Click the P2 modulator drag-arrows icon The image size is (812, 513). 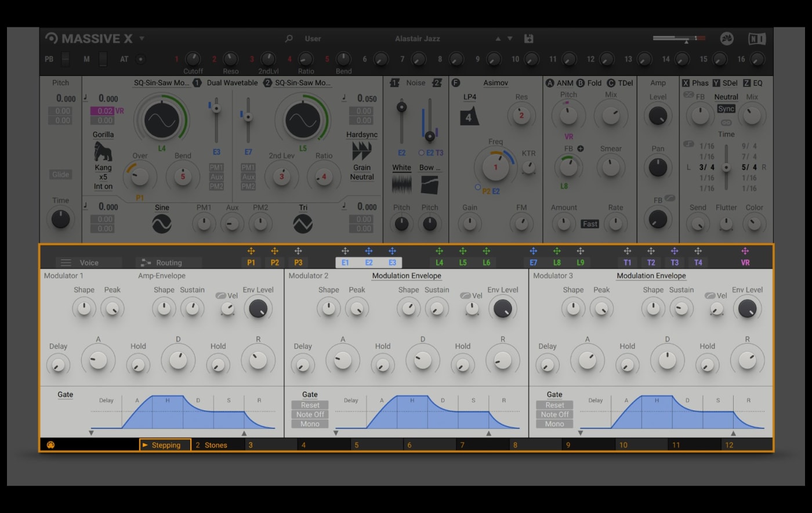(275, 251)
